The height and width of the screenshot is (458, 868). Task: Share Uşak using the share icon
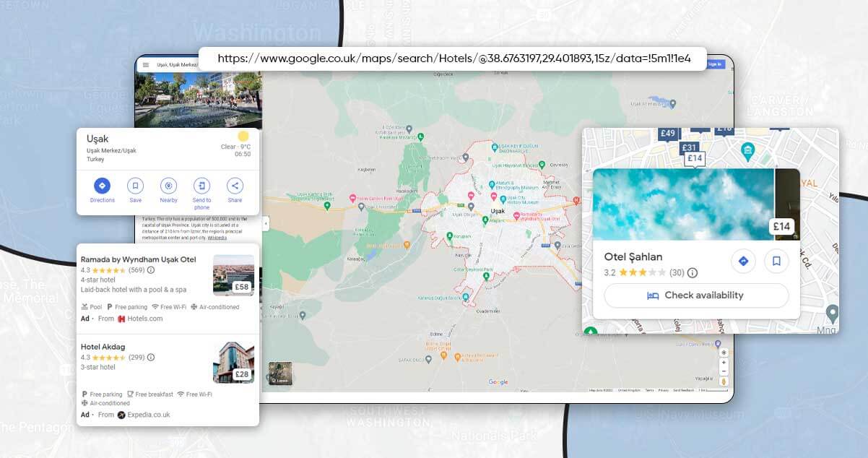pos(235,186)
